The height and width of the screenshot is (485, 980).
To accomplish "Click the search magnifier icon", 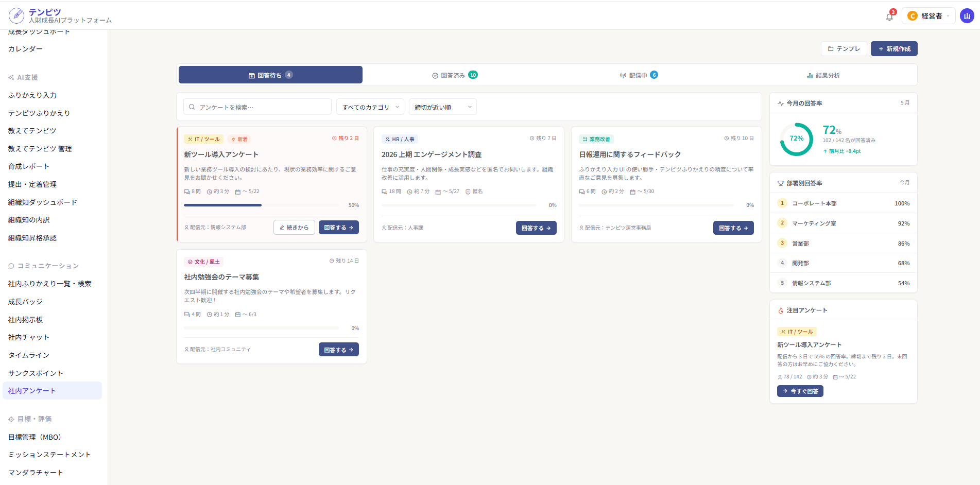I will click(192, 107).
